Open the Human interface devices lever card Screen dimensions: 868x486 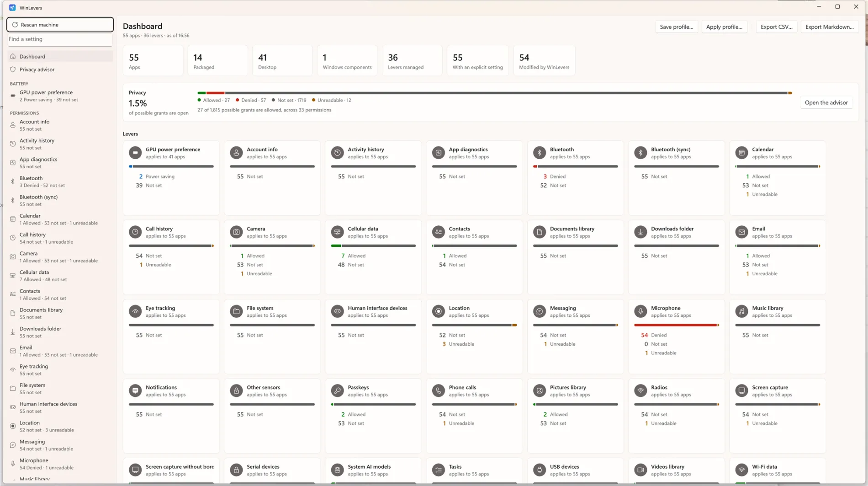tap(373, 336)
